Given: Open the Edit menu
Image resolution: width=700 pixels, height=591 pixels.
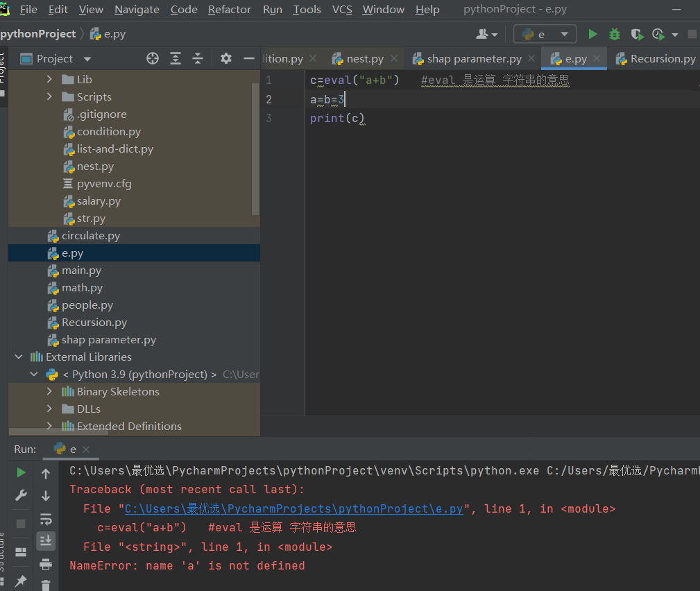Looking at the screenshot, I should click(58, 10).
